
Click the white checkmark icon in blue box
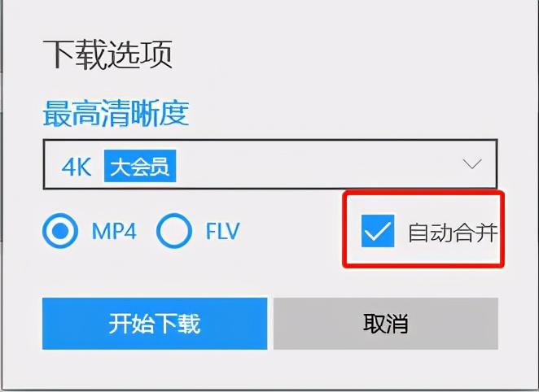point(378,231)
